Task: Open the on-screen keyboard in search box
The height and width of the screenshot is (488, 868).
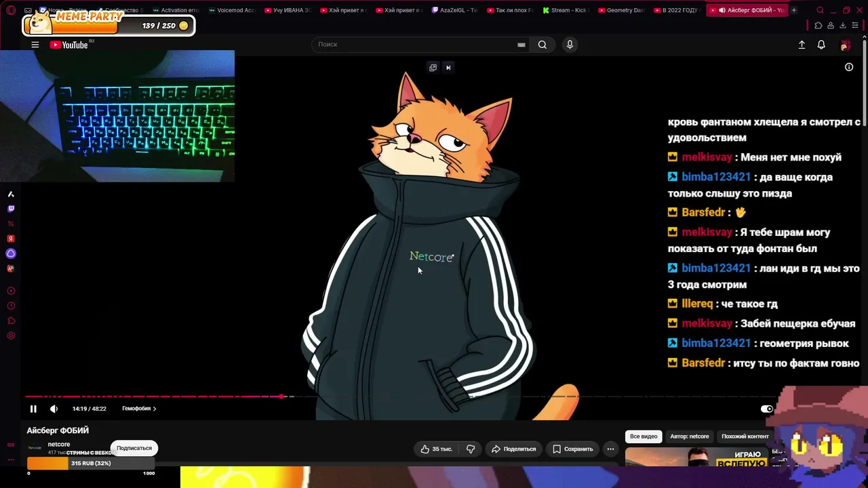Action: coord(521,45)
